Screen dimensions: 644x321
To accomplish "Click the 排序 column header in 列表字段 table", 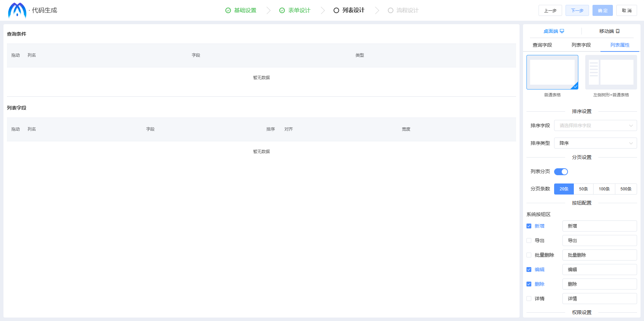I will click(270, 129).
